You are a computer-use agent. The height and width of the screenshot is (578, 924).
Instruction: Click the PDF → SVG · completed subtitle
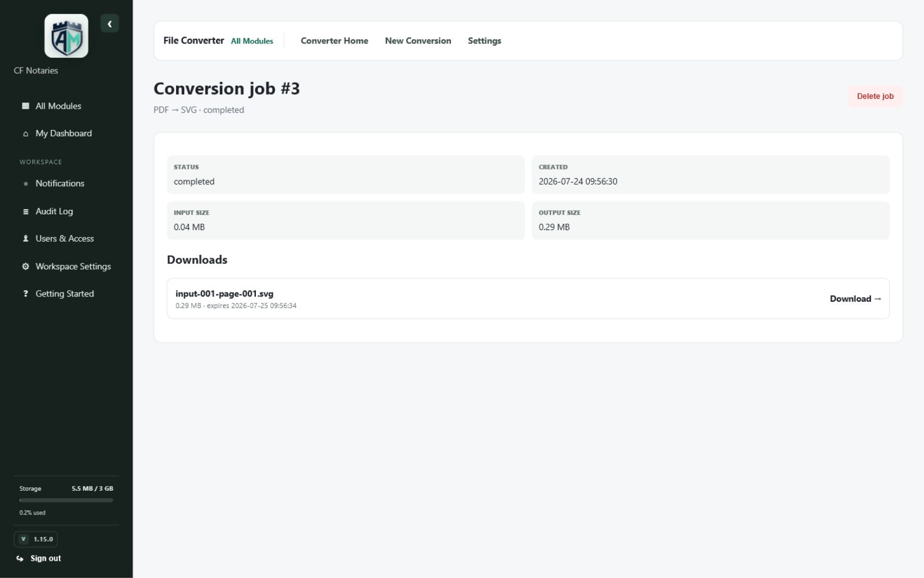point(199,110)
